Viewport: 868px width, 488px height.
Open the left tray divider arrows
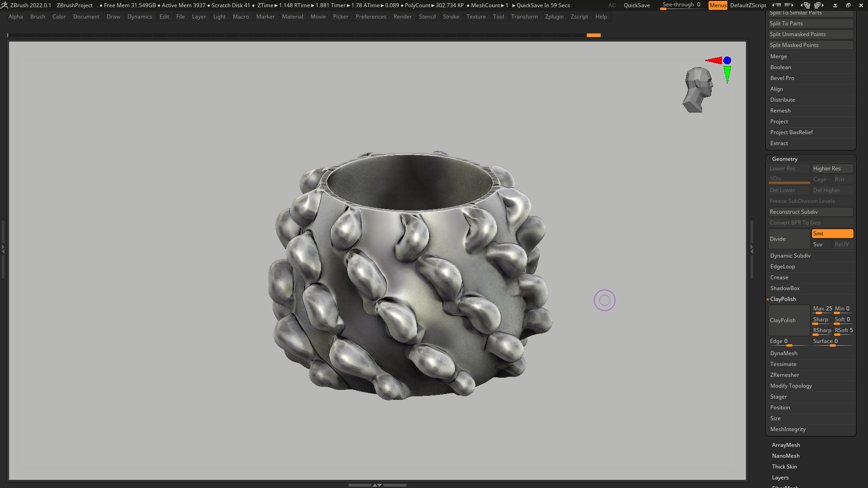3,249
